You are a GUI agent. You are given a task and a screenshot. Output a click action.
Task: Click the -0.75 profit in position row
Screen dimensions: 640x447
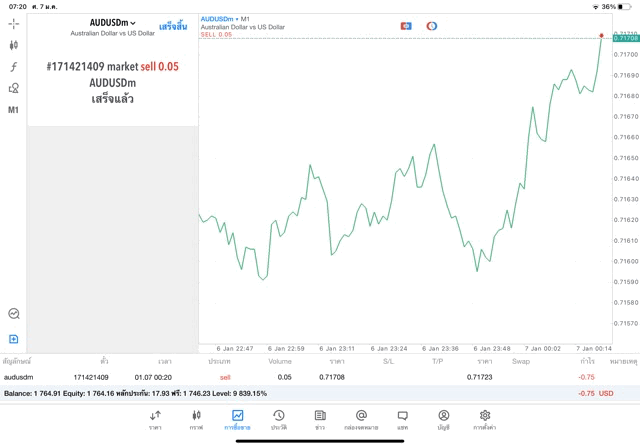pos(587,377)
